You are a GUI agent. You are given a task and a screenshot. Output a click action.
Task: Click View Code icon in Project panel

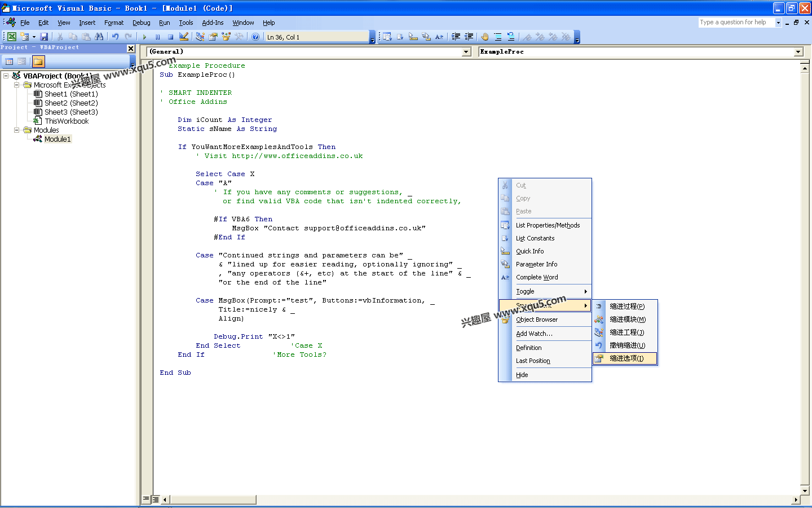(9, 61)
